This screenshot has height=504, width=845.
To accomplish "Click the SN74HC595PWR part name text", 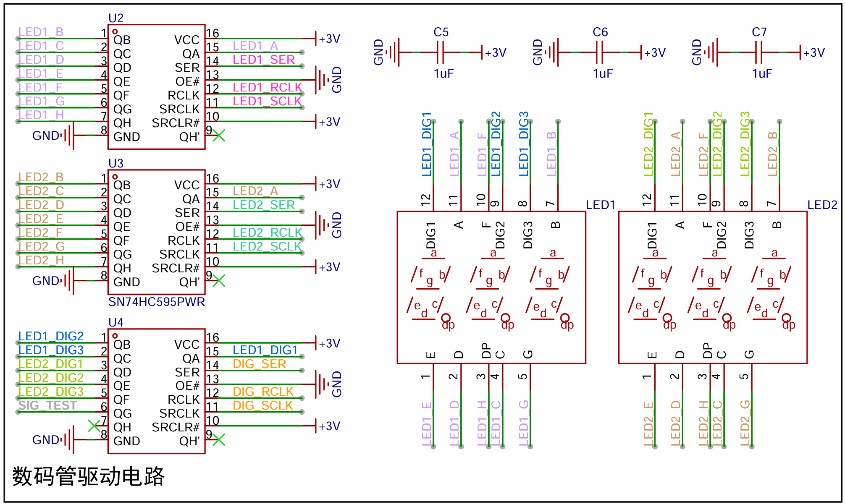I will pyautogui.click(x=157, y=302).
